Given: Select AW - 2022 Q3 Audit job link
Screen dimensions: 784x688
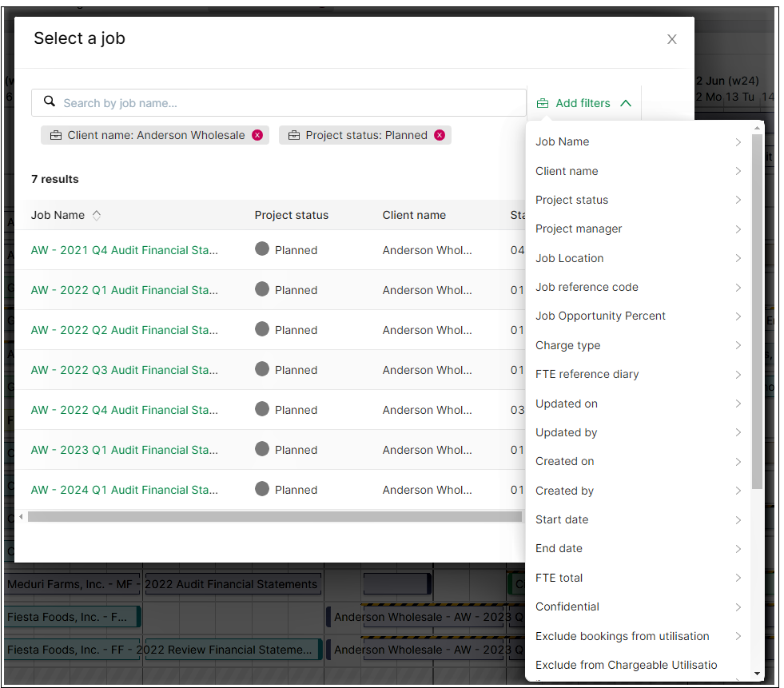Looking at the screenshot, I should click(x=124, y=370).
